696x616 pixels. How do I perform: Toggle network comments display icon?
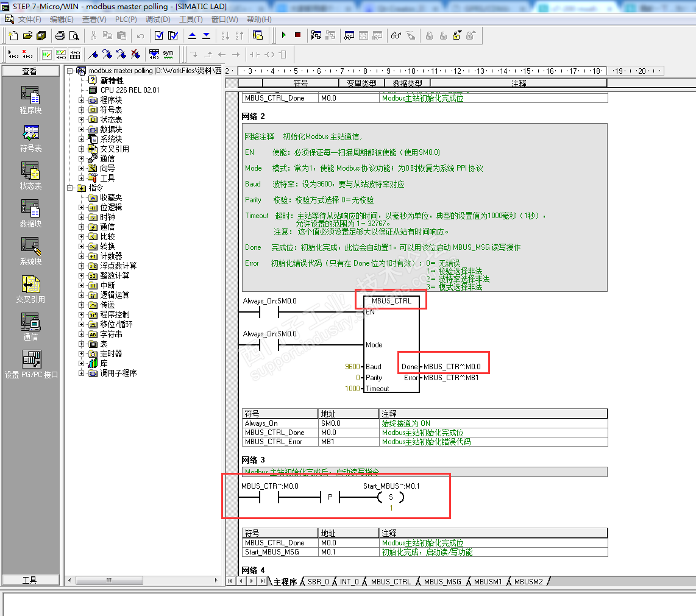[x=61, y=55]
